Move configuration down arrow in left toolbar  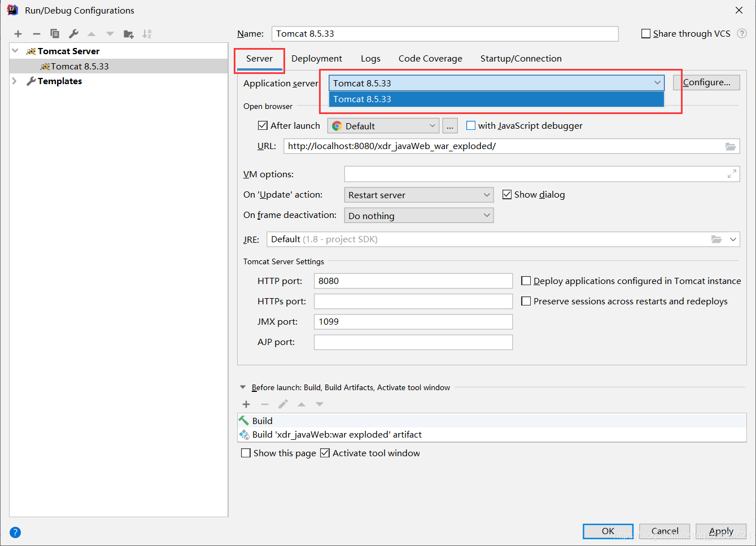tap(110, 34)
